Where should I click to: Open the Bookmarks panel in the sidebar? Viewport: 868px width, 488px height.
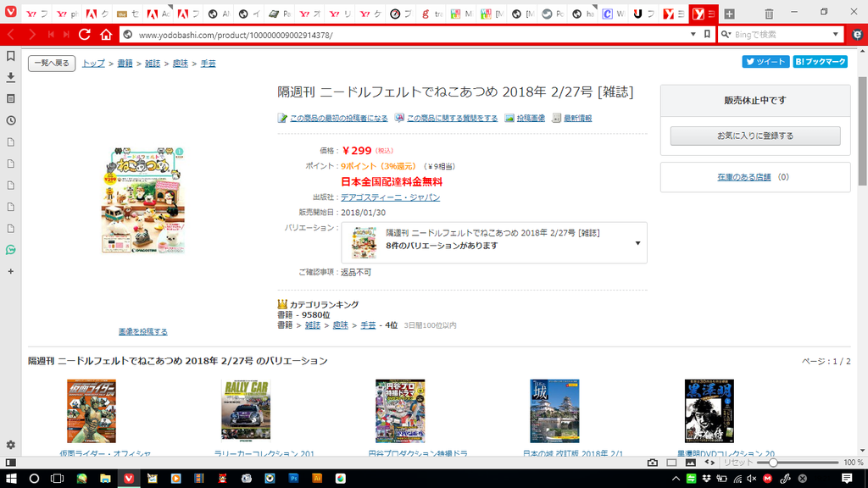(x=10, y=56)
